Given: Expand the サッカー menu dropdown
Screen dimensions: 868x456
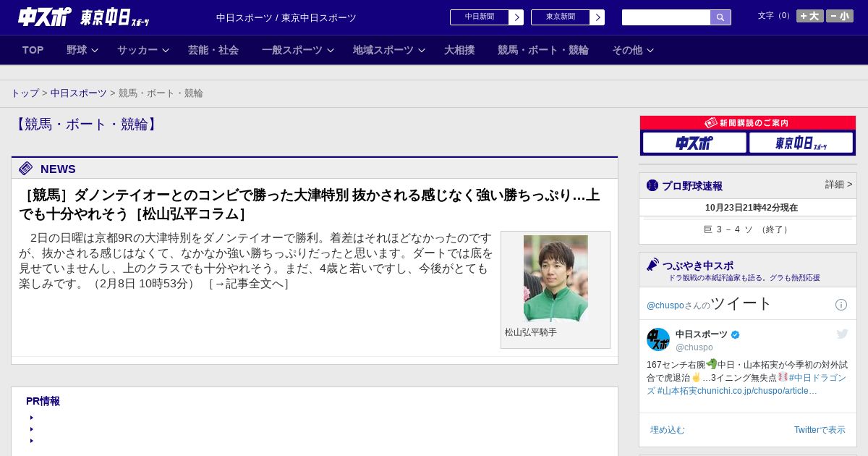Looking at the screenshot, I should 143,50.
